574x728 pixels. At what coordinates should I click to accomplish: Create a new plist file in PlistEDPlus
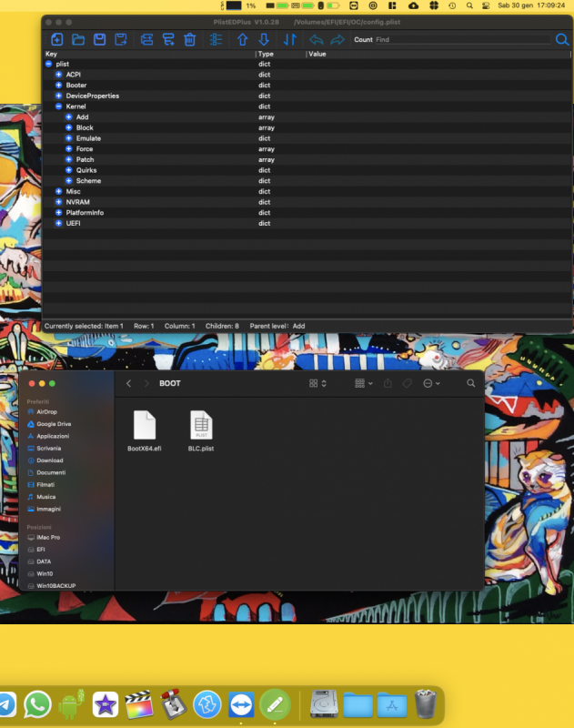(x=56, y=39)
